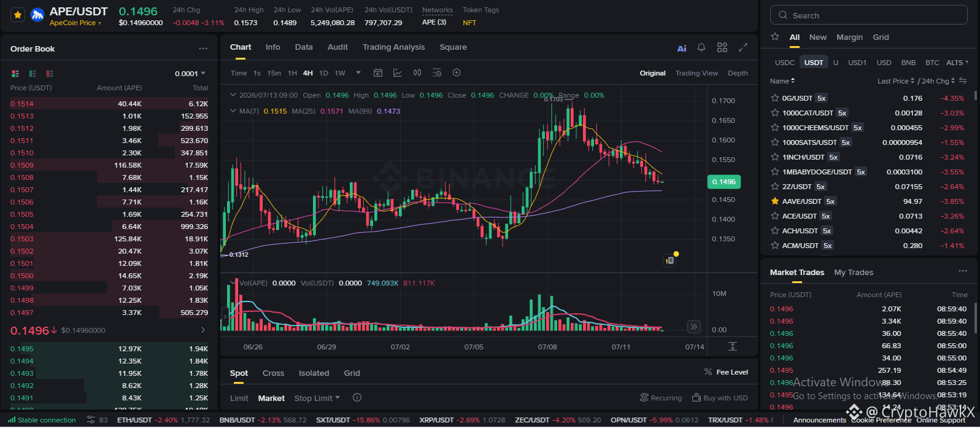Select the 1D time interval
This screenshot has width=980, height=428.
[x=323, y=73]
